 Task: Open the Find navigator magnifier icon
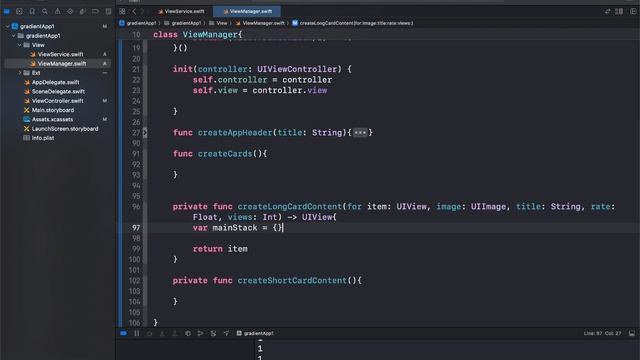pos(45,11)
